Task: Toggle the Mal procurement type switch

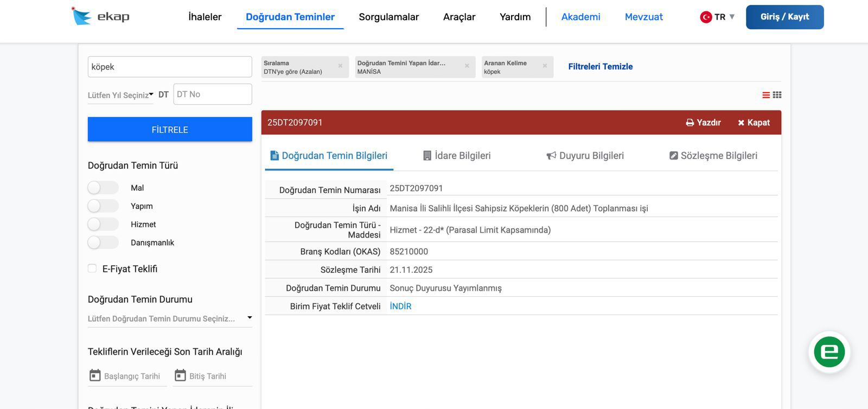Action: click(x=103, y=188)
